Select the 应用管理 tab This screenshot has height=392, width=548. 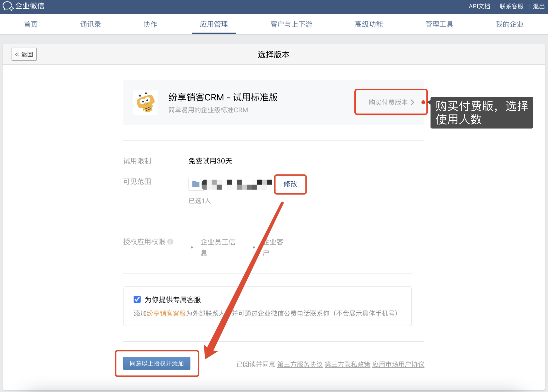[x=214, y=24]
